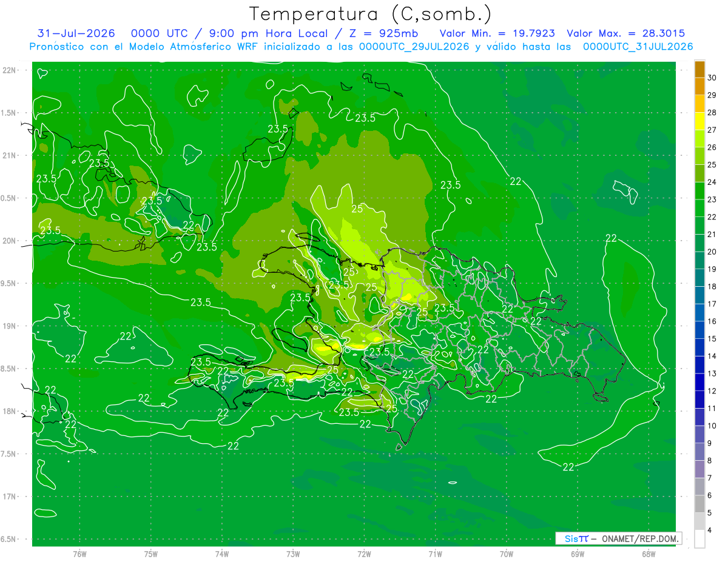The height and width of the screenshot is (562, 728).
Task: Pick the orange swatch between legend 29 and 30
Action: click(x=699, y=86)
